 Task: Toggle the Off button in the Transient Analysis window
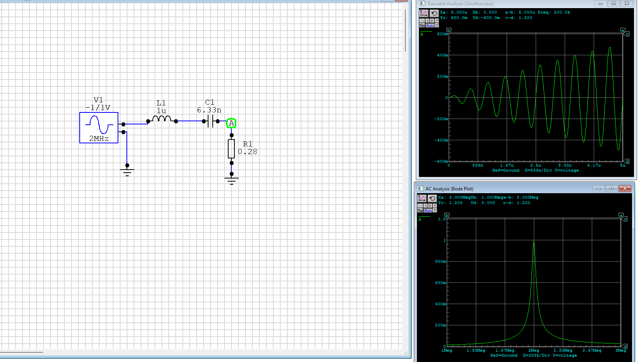pos(422,20)
